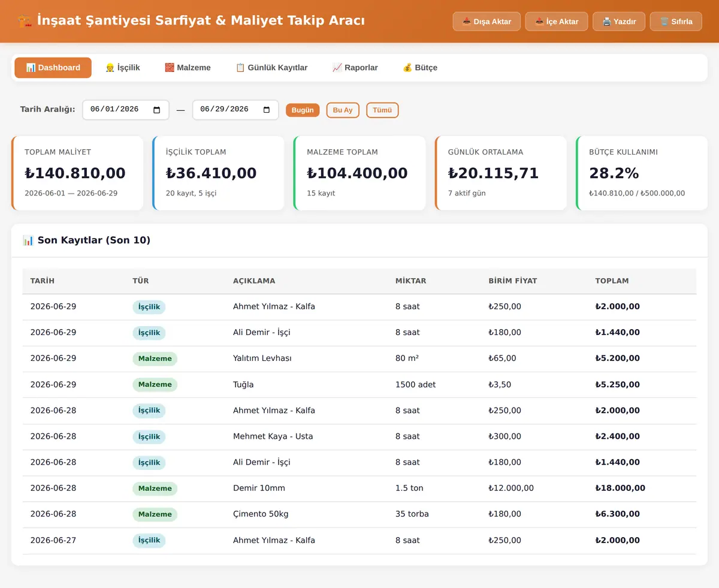Switch to the Dashboard tab
This screenshot has width=719, height=588.
pyautogui.click(x=53, y=68)
